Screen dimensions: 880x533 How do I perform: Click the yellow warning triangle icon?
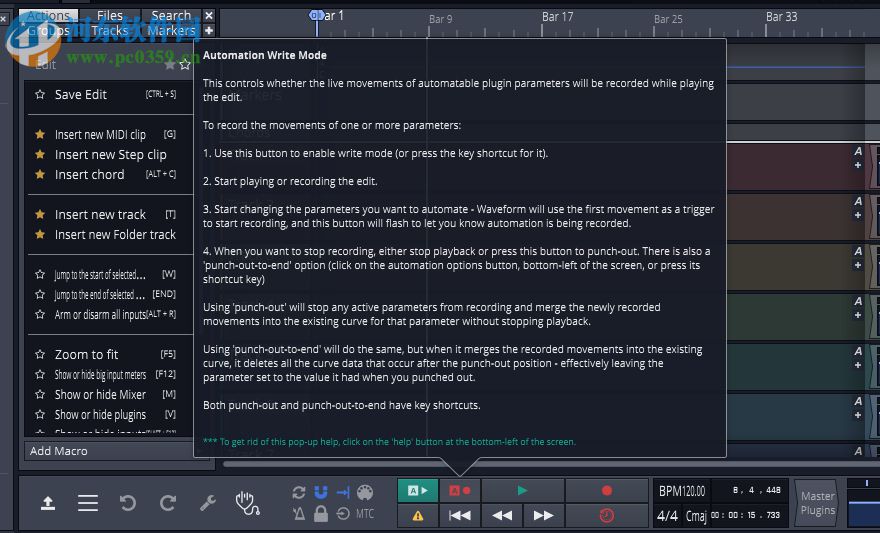418,516
